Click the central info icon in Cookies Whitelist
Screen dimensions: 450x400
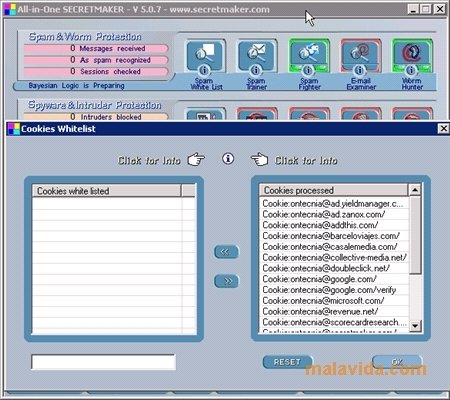228,159
